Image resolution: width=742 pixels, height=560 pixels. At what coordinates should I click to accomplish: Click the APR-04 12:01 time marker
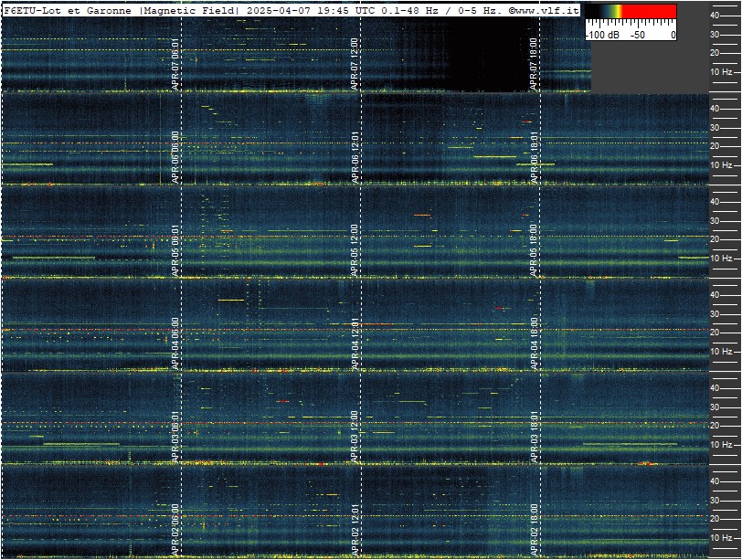354,343
